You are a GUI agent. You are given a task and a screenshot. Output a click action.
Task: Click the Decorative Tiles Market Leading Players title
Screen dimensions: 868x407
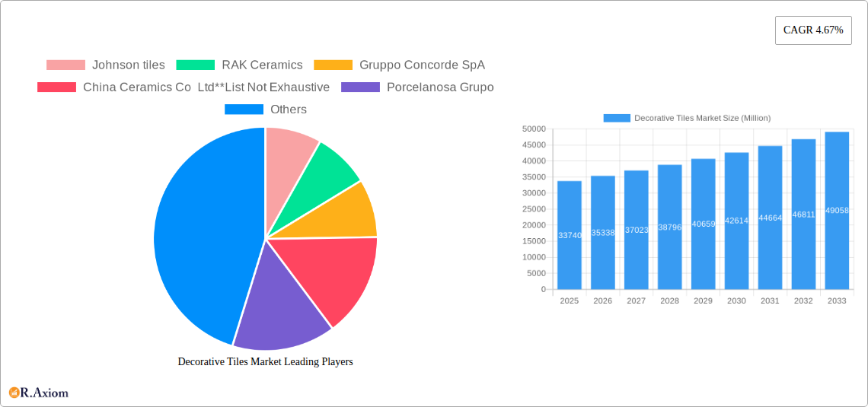coord(265,361)
